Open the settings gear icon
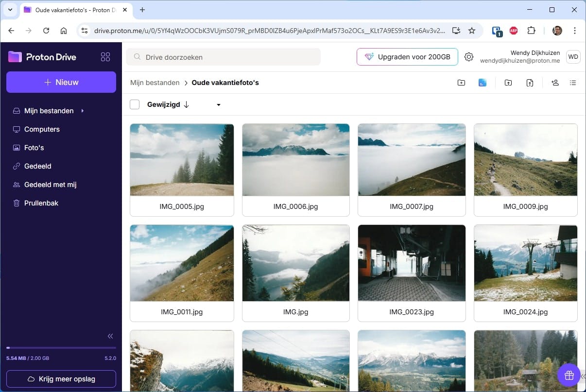586x392 pixels. [468, 56]
